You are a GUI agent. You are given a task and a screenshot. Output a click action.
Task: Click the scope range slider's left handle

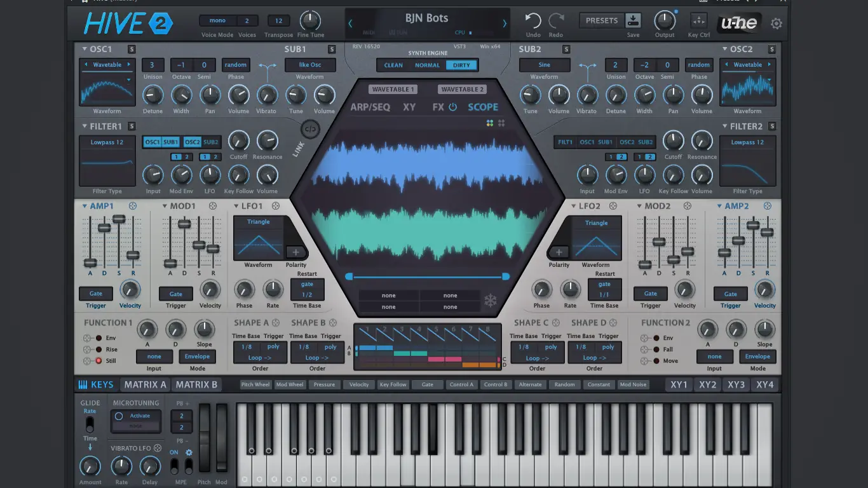click(x=349, y=276)
